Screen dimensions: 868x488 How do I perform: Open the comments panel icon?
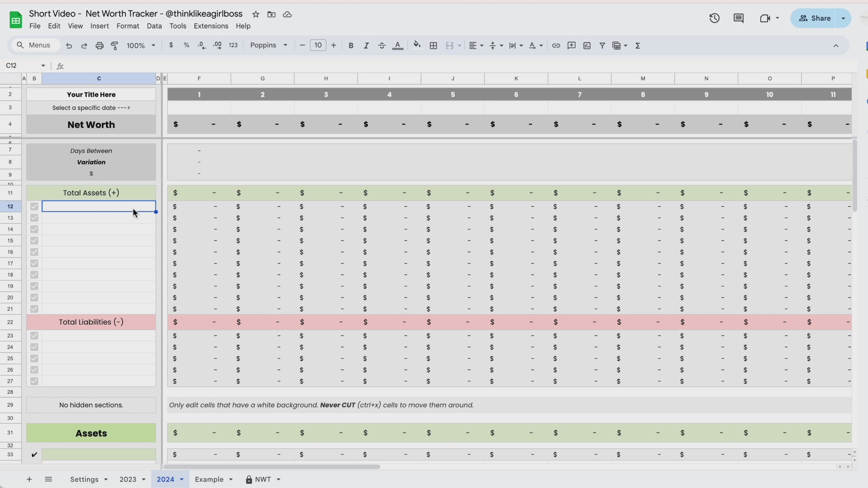tap(738, 18)
